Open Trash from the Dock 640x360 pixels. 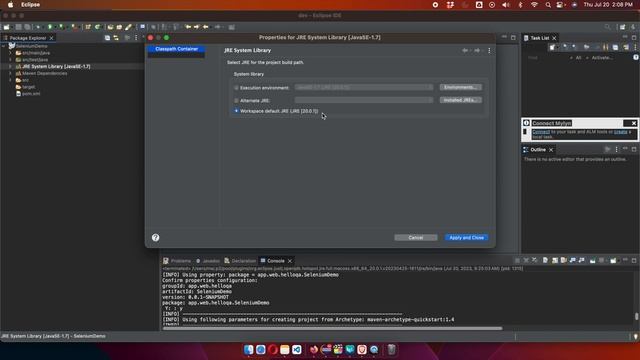point(391,349)
